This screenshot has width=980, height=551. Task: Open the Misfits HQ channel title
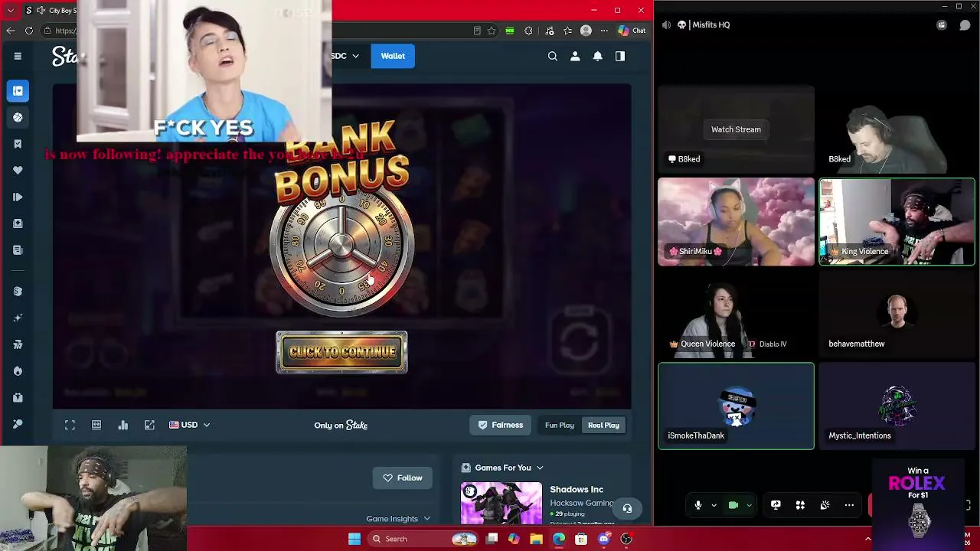(x=710, y=24)
